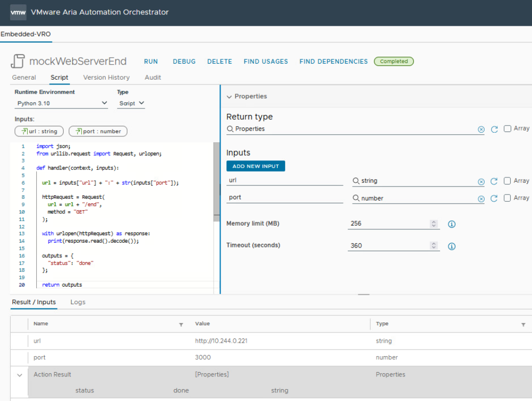Refresh the port input type

point(494,198)
